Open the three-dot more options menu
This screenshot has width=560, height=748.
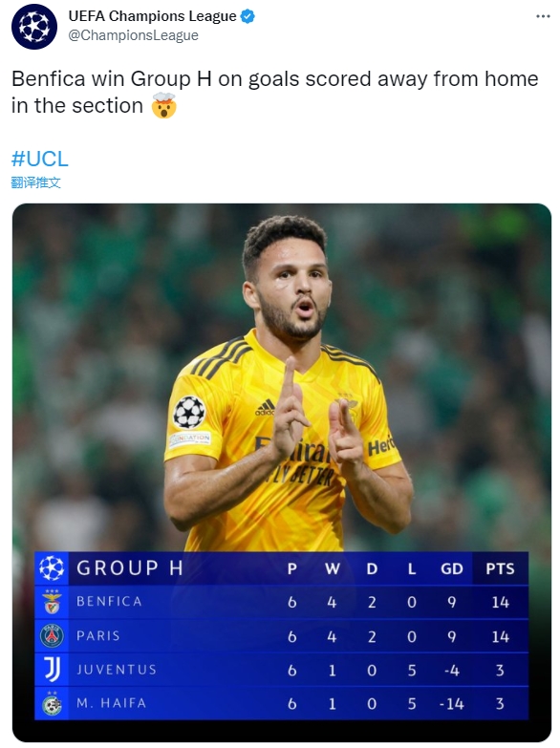coord(543,16)
